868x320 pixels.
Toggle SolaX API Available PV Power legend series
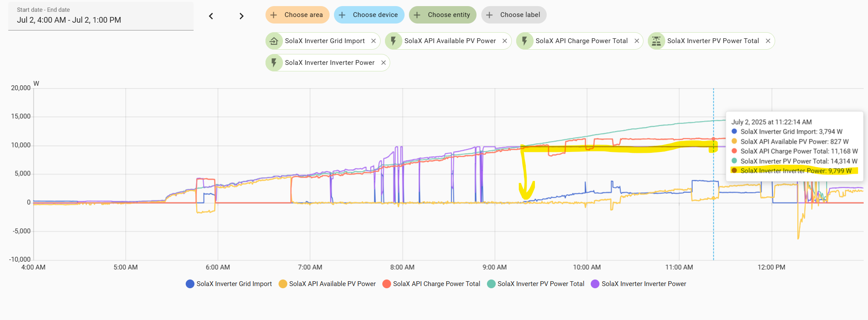327,284
